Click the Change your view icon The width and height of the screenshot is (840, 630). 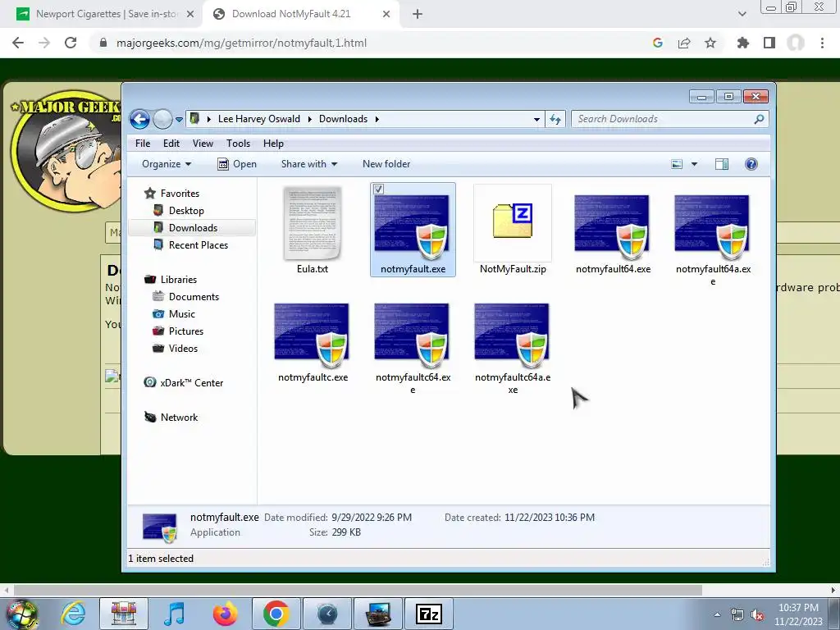click(x=677, y=164)
